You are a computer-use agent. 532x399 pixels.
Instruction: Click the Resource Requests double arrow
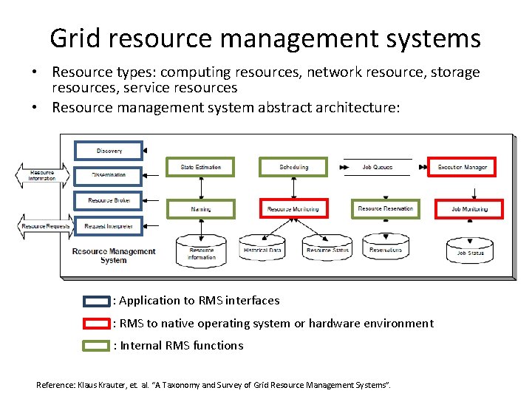46,226
